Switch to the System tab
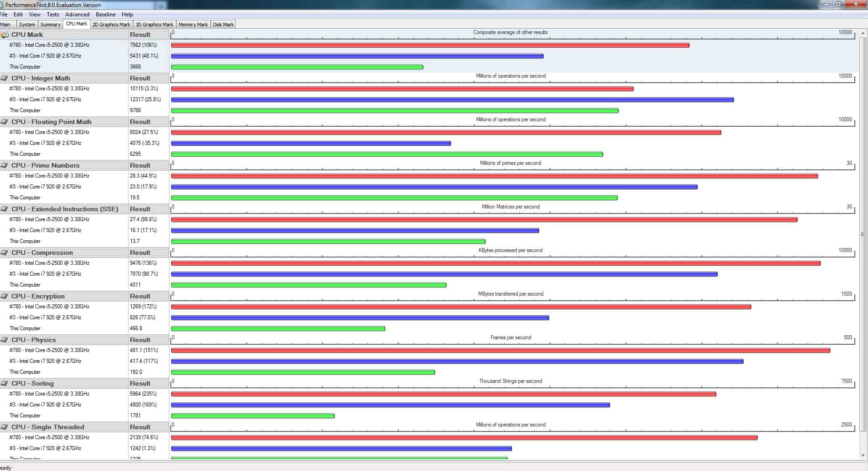 point(27,25)
